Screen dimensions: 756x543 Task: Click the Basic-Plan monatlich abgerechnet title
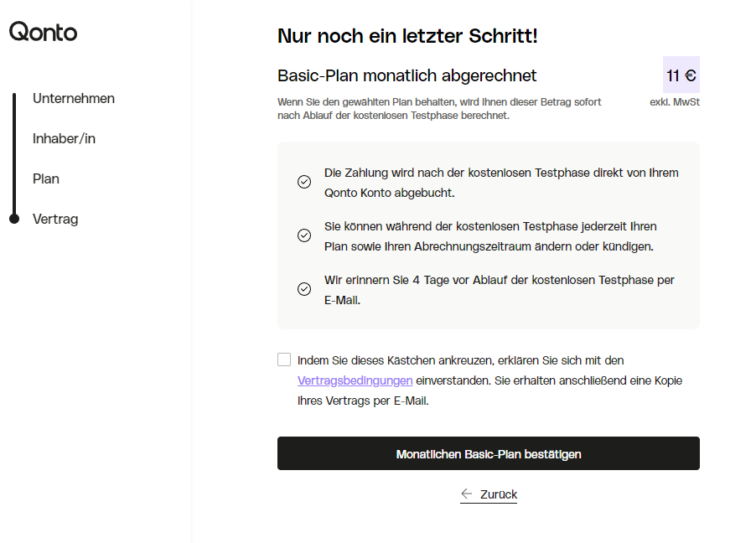pyautogui.click(x=406, y=75)
